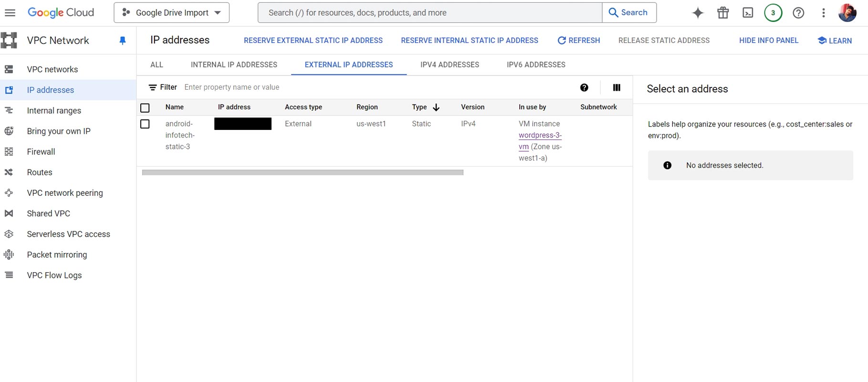Click the table horizontal scrollbar

pos(303,172)
